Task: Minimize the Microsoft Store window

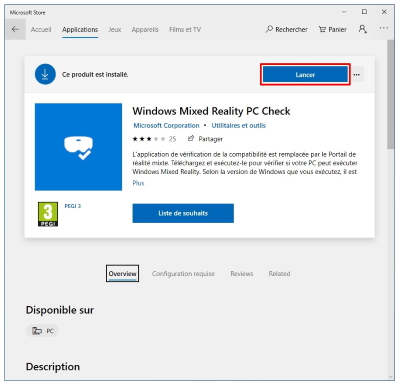Action: point(344,12)
